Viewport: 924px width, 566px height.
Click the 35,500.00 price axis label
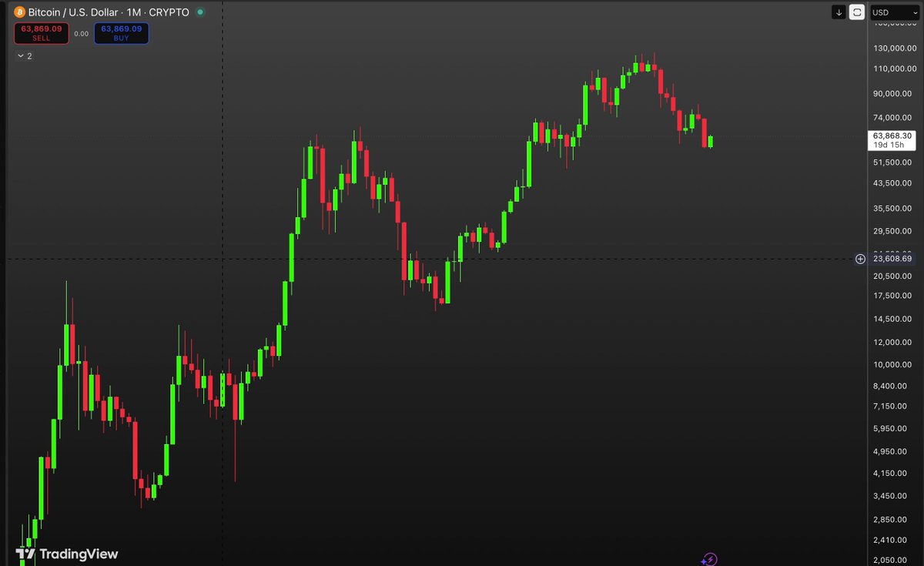892,208
